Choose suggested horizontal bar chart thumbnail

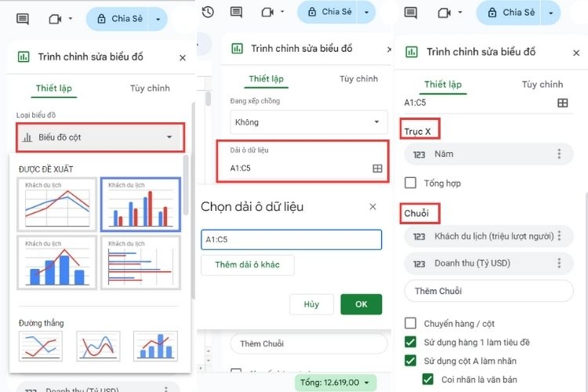(140, 263)
